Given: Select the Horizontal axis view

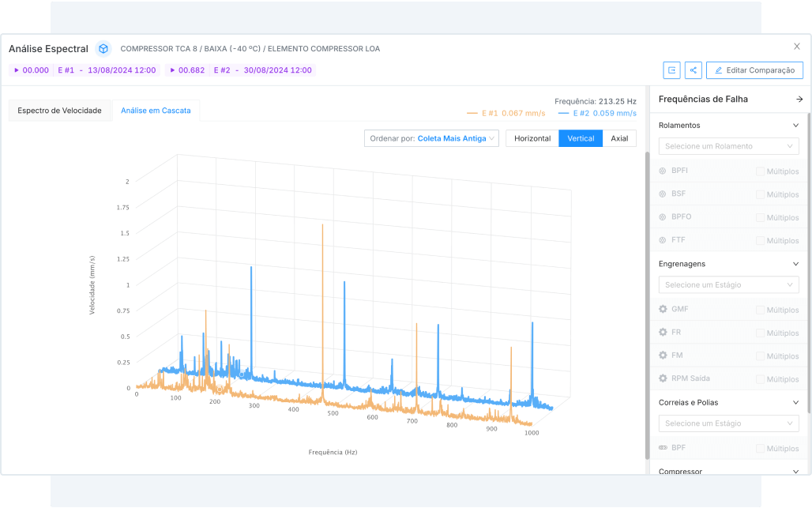Looking at the screenshot, I should (x=532, y=138).
